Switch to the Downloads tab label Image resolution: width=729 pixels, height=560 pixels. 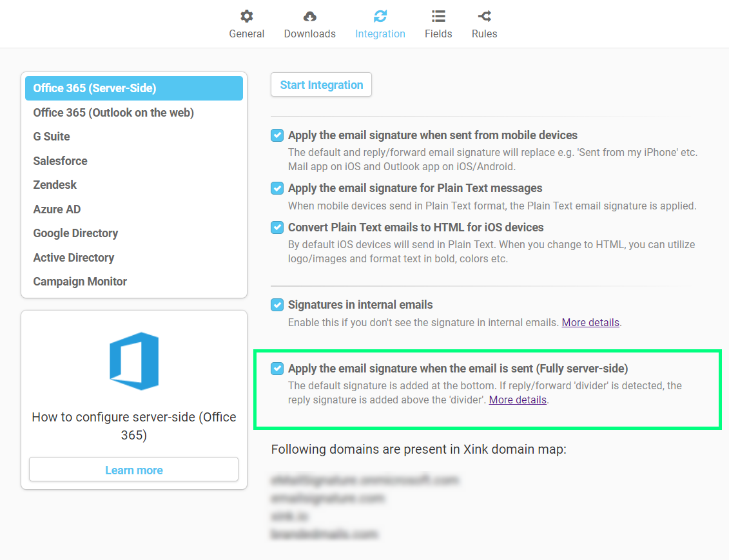[309, 34]
